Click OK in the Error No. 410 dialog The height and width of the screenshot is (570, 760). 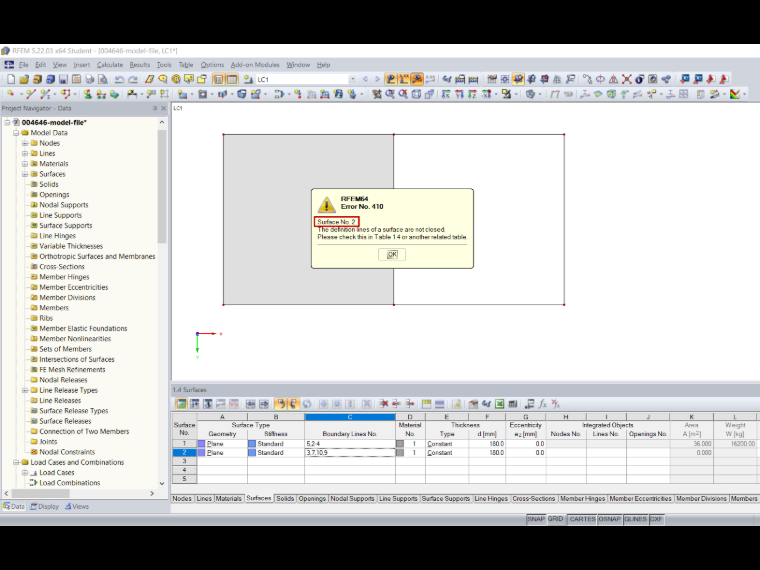tap(392, 254)
